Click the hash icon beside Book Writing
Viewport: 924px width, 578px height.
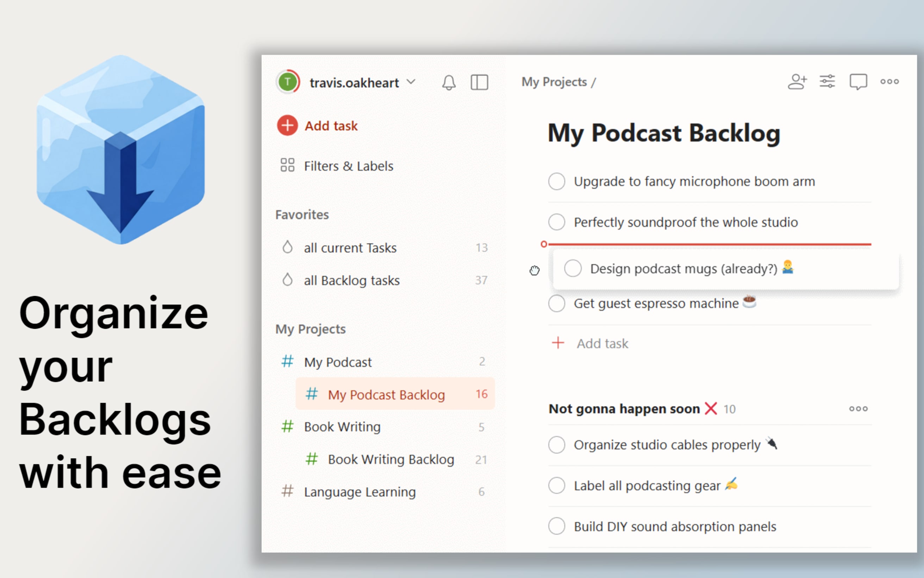tap(287, 426)
